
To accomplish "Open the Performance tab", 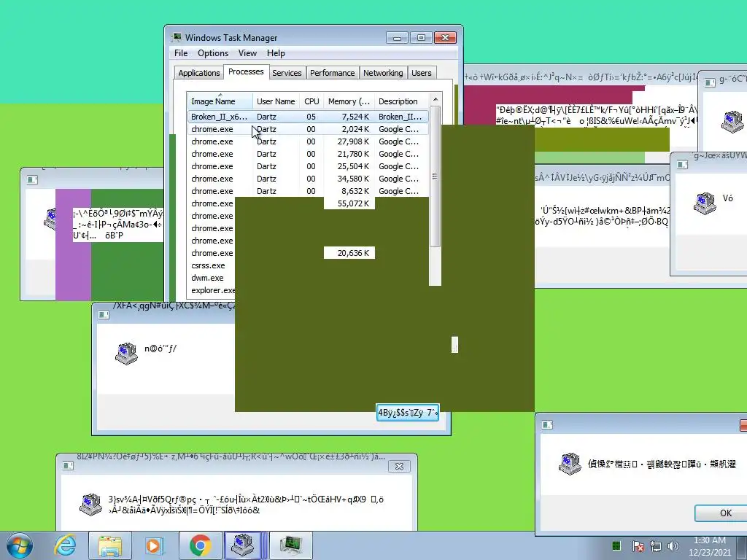I will pos(333,73).
